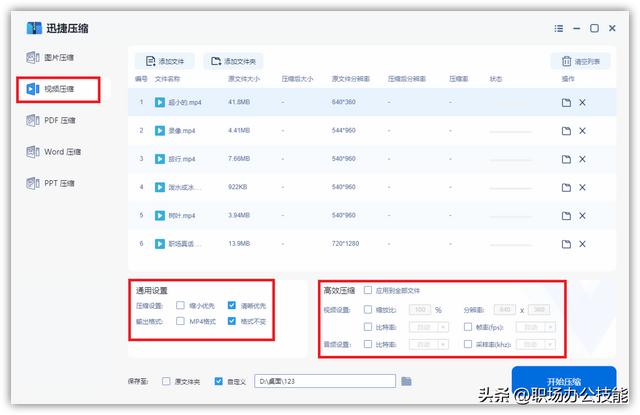Toggle 清晰优先 checkbox
This screenshot has width=640, height=415.
232,305
